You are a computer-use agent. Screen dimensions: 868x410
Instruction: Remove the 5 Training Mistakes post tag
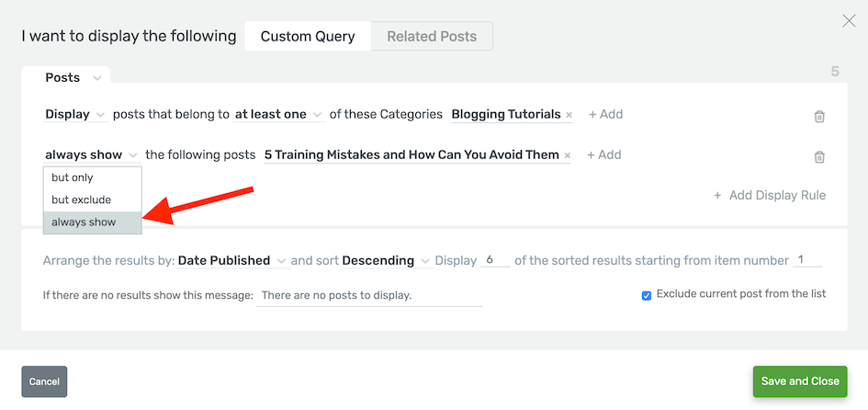568,155
